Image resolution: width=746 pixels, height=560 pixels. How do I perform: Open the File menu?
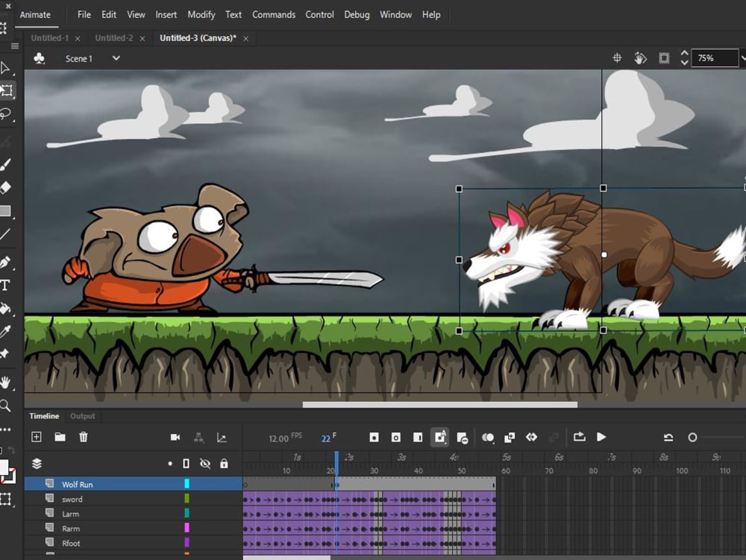click(x=84, y=15)
